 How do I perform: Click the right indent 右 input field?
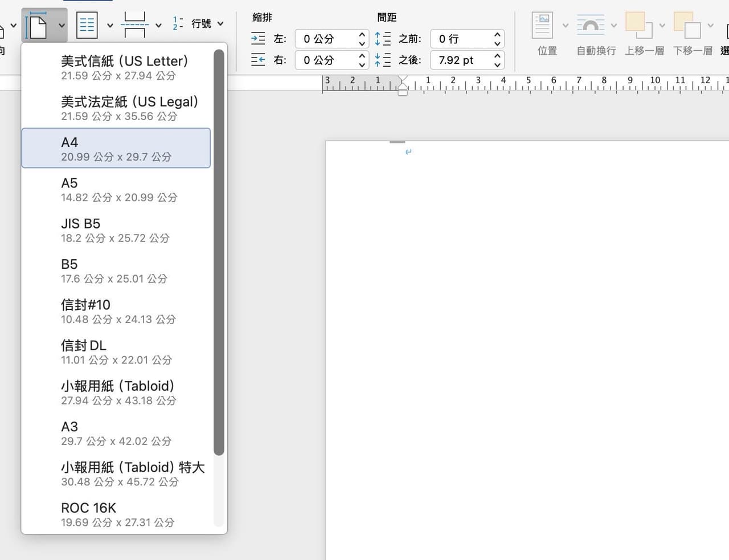326,60
